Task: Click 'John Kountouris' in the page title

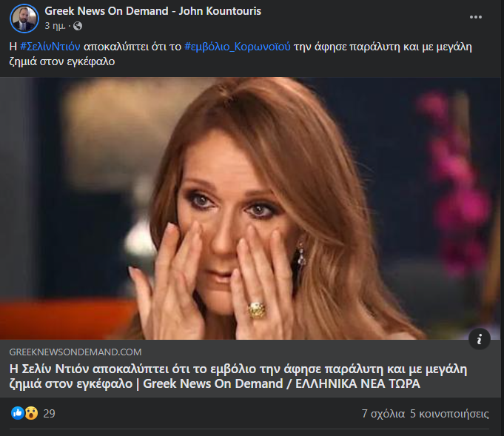Action: (x=220, y=11)
